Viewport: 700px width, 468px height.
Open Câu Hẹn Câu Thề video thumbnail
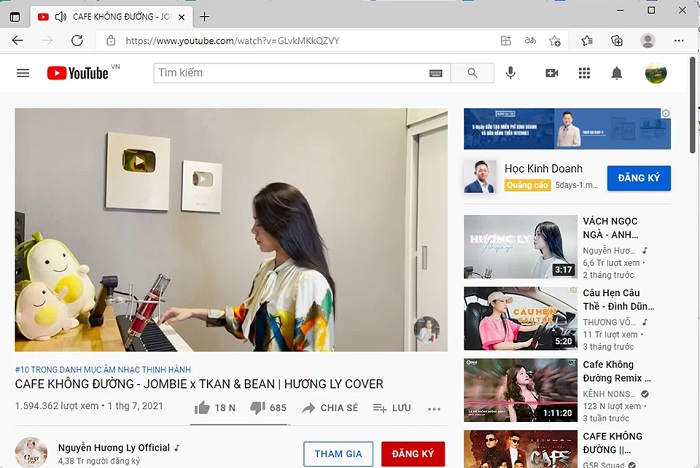pos(521,318)
